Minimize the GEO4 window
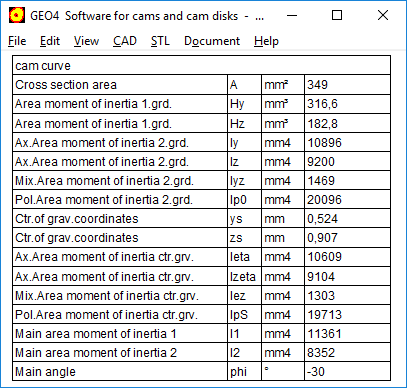407x388 pixels. tap(292, 15)
